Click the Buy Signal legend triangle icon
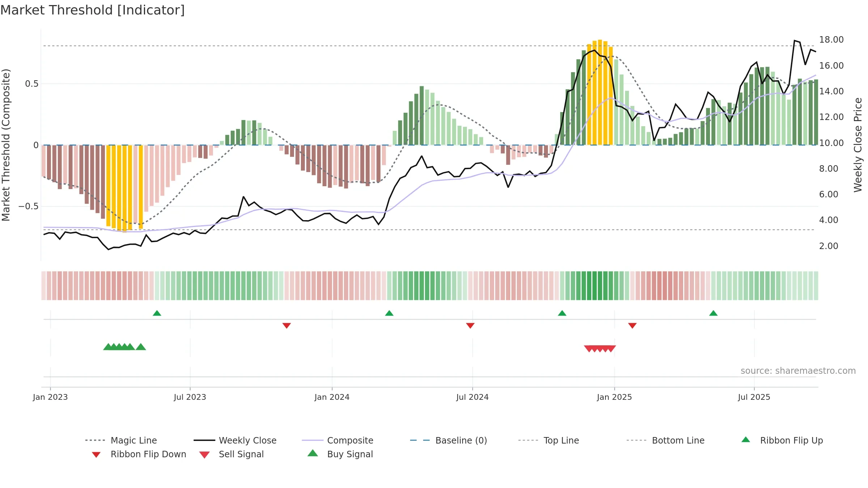868x488 pixels. [313, 453]
